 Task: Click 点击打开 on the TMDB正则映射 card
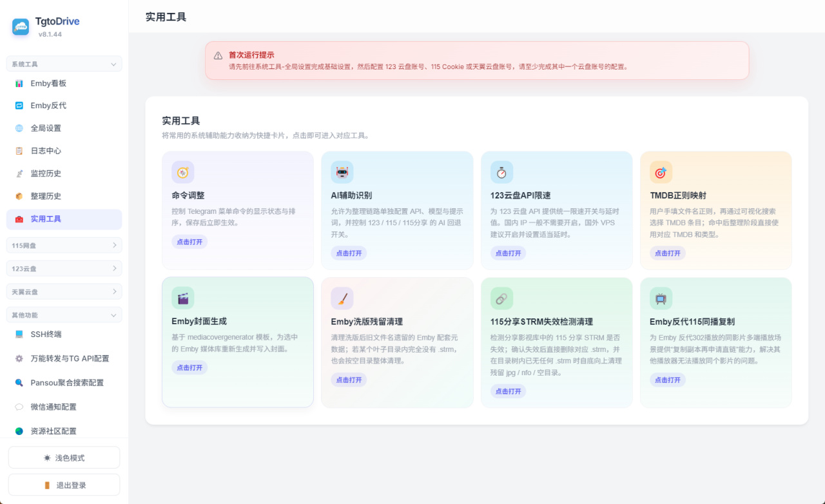[668, 253]
